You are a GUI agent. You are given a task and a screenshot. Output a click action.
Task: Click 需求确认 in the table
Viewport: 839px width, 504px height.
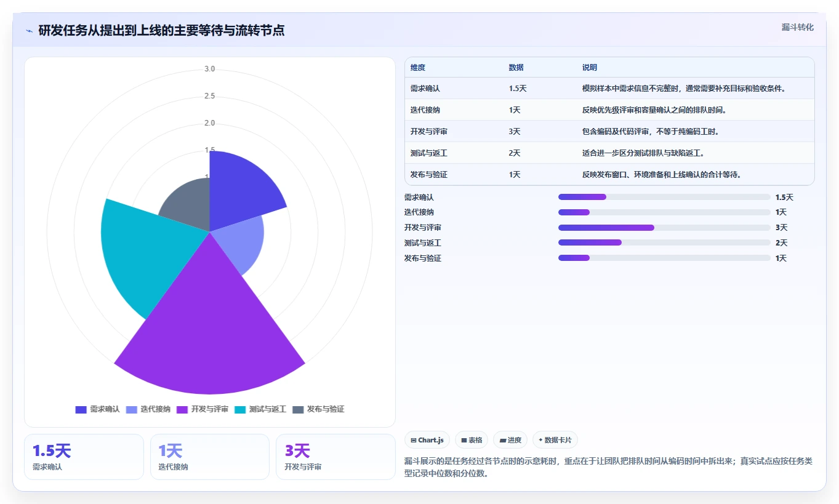point(425,89)
